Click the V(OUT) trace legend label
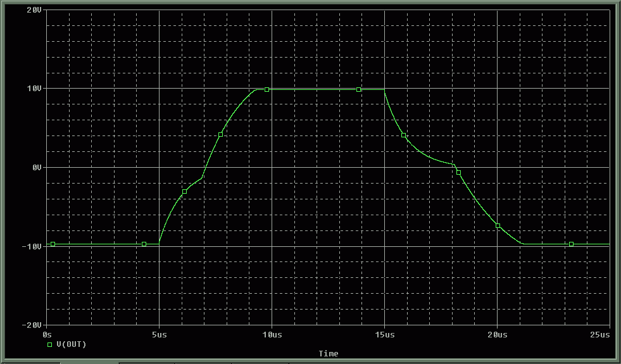This screenshot has width=621, height=364. click(x=71, y=344)
